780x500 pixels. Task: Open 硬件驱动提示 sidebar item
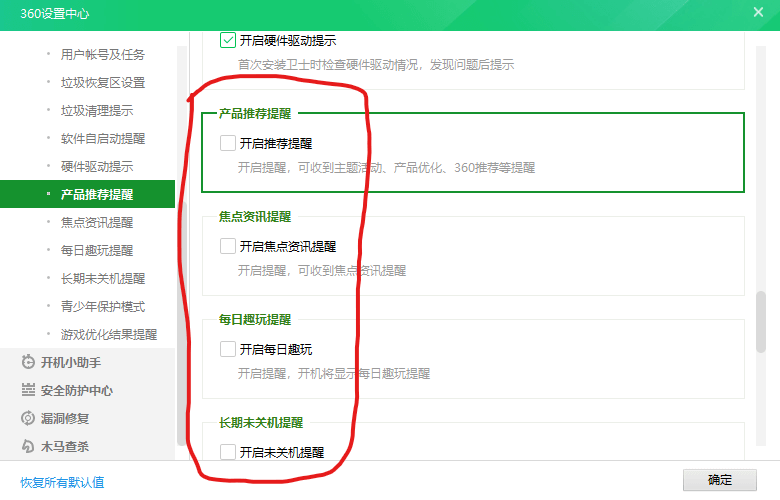click(97, 166)
